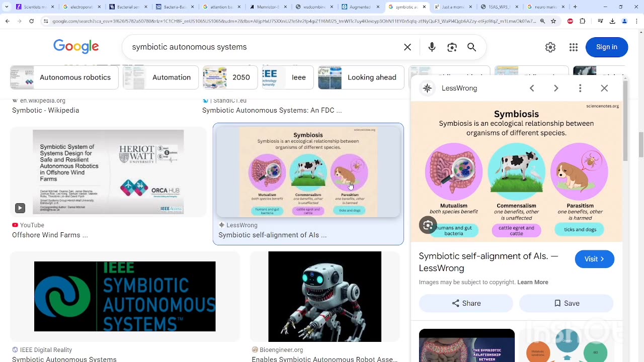Select the Ieee filter chip
The height and width of the screenshot is (362, 644).
[x=288, y=77]
